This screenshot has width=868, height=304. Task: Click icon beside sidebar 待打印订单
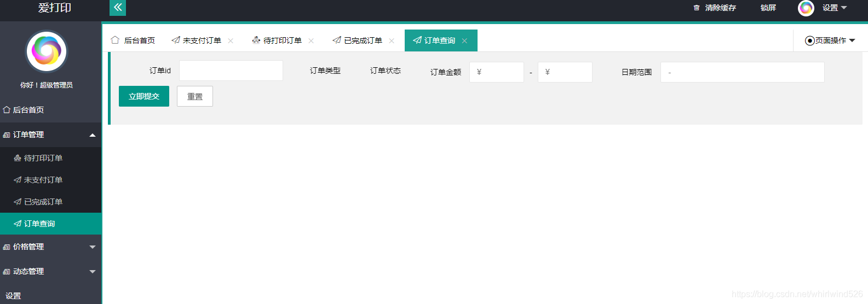pos(18,158)
